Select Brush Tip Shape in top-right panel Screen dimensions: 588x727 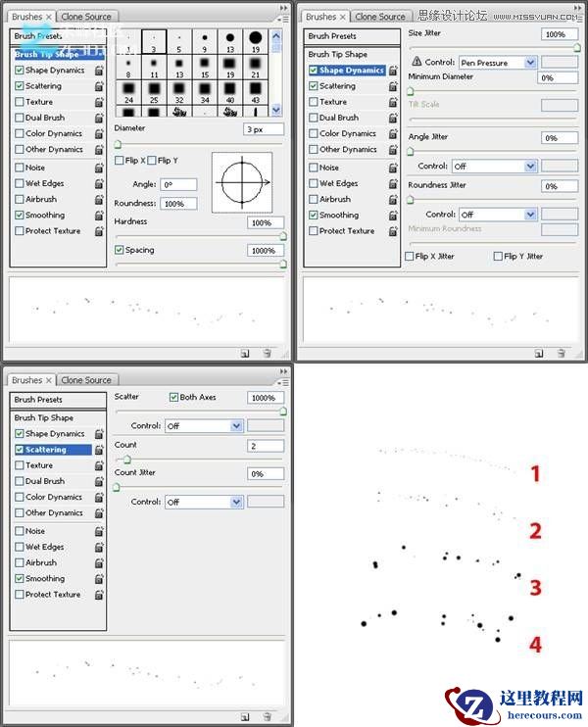coord(337,54)
